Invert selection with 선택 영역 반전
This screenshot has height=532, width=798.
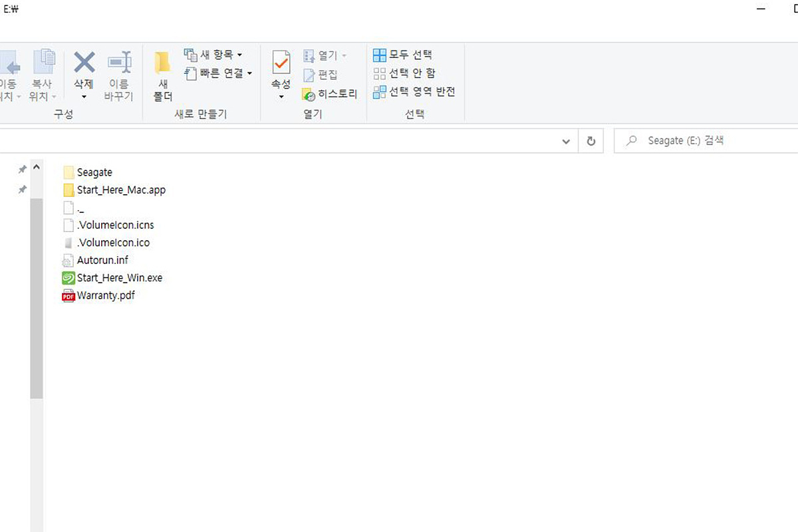[x=414, y=92]
